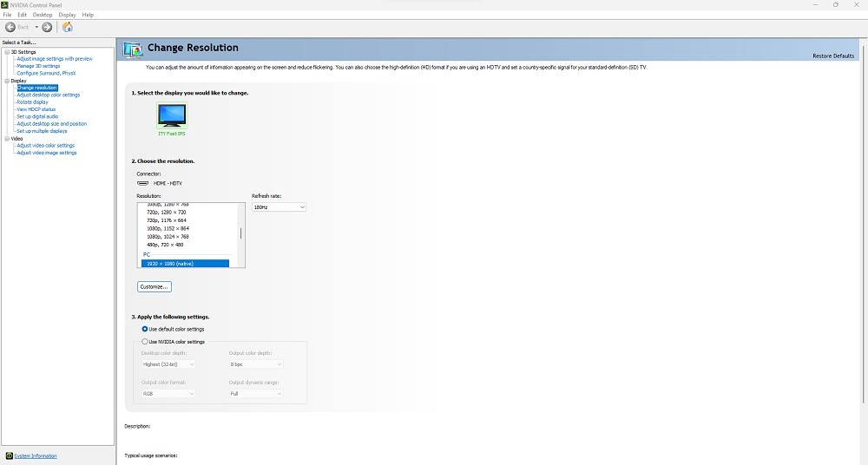Open the Help menu

(x=88, y=15)
